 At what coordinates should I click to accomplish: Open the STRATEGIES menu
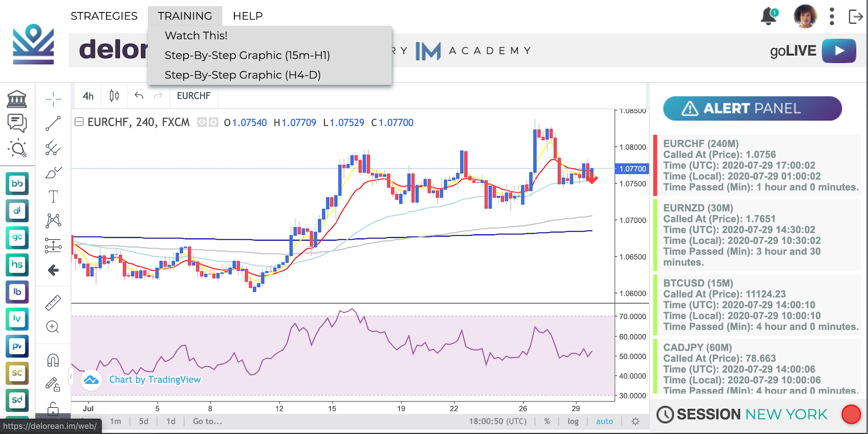104,16
